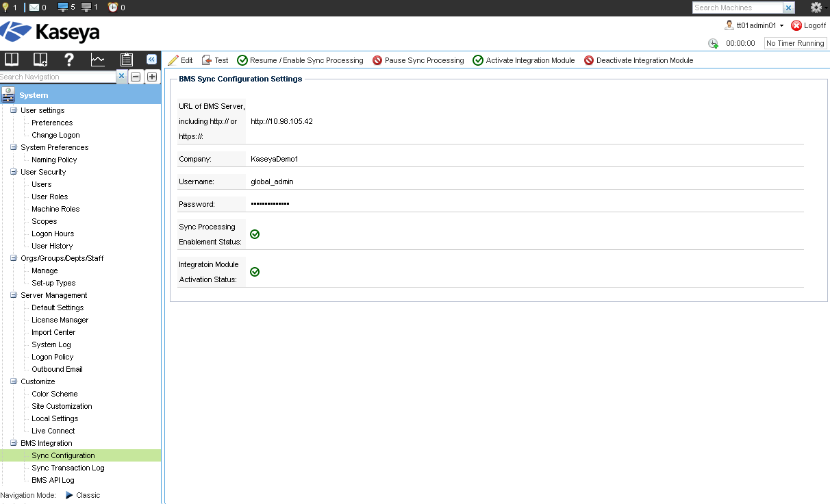Clear the Search Navigation field
The image size is (830, 504).
tap(121, 77)
